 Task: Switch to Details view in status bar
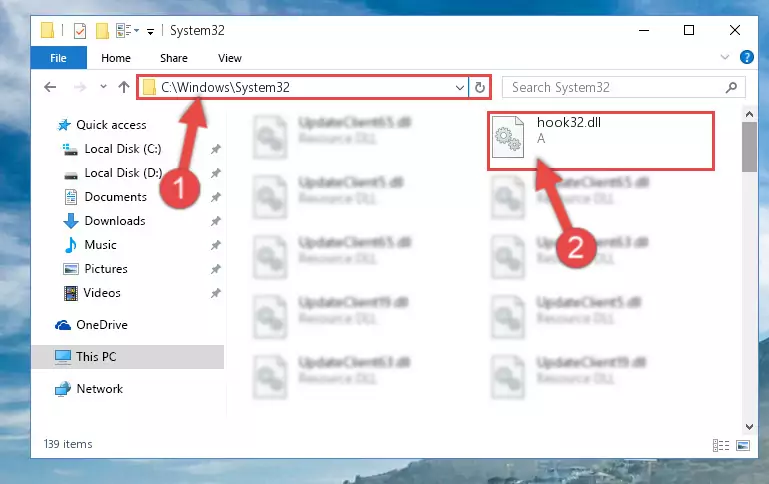(720, 445)
